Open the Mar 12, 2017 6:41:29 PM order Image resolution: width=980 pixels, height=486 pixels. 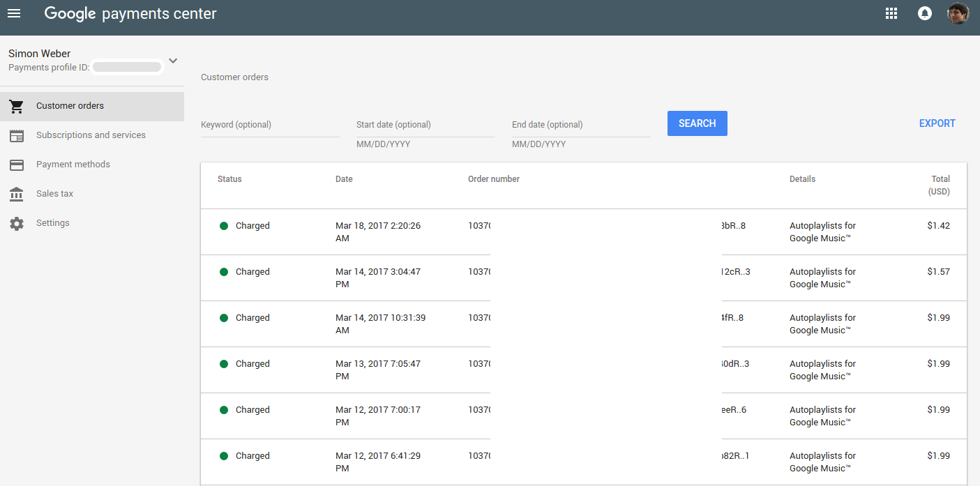(584, 462)
